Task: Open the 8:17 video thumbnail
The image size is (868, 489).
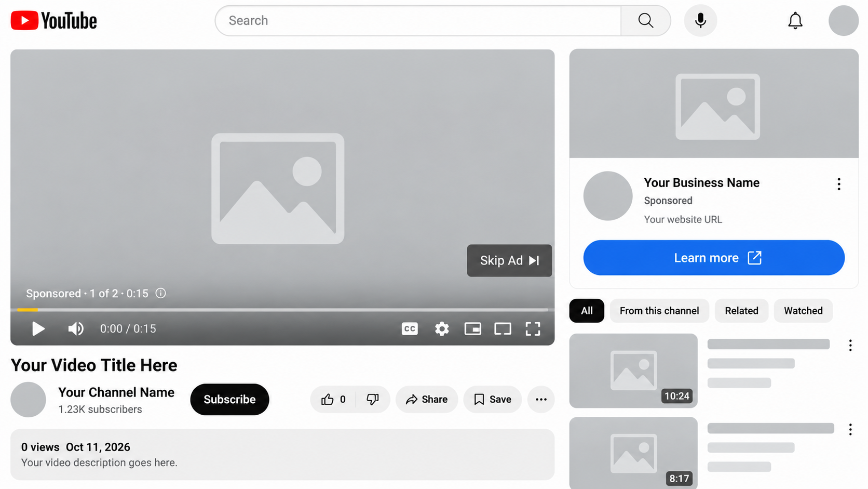Action: [633, 453]
